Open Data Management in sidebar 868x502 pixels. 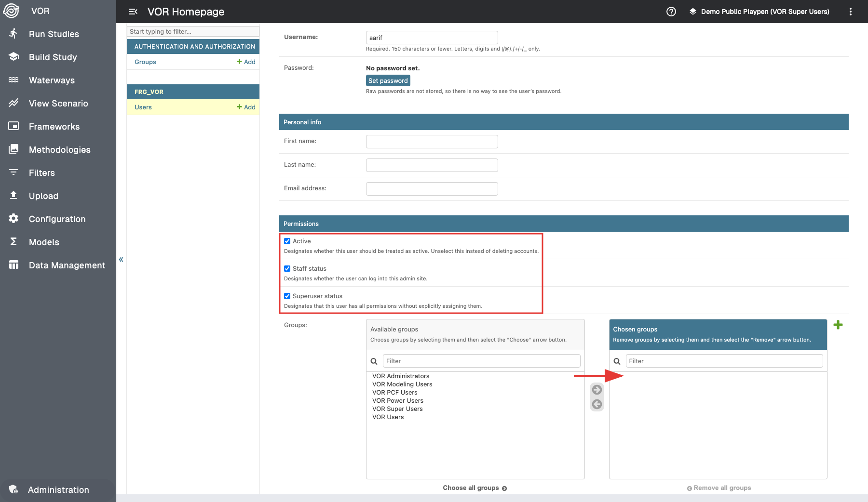click(67, 265)
